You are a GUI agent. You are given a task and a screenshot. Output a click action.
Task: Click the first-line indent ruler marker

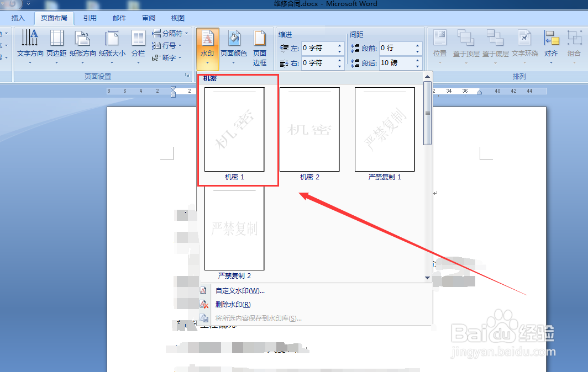pos(174,89)
